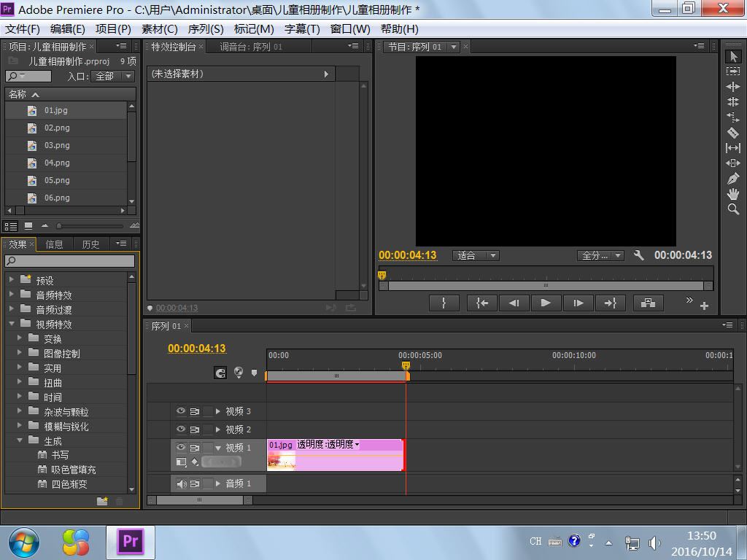Click the 01.jpg clip on Video 1
The width and height of the screenshot is (747, 560).
pos(336,455)
